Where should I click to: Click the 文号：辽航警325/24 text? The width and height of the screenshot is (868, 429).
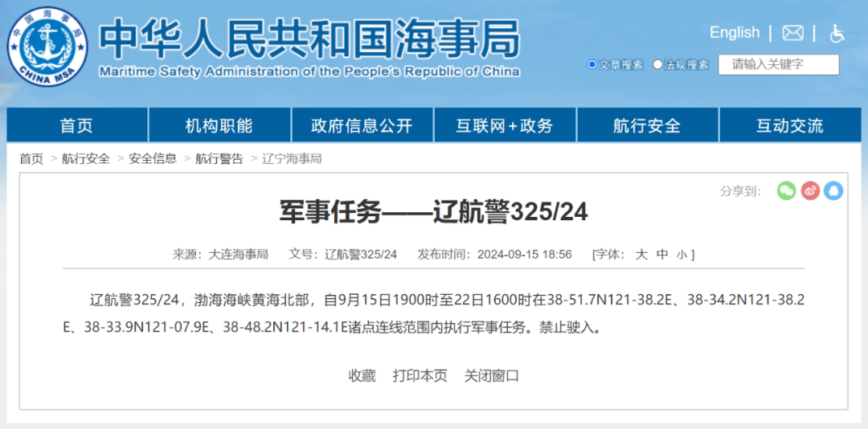342,255
